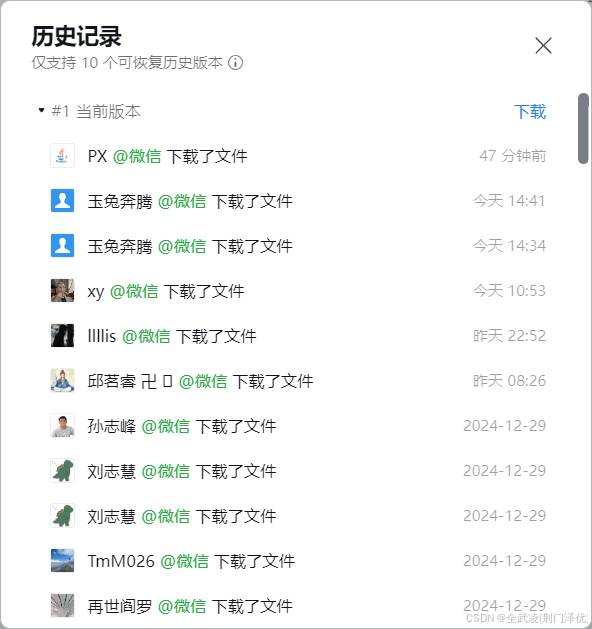
Task: Click the info icon beside the history subtitle
Action: pos(235,63)
